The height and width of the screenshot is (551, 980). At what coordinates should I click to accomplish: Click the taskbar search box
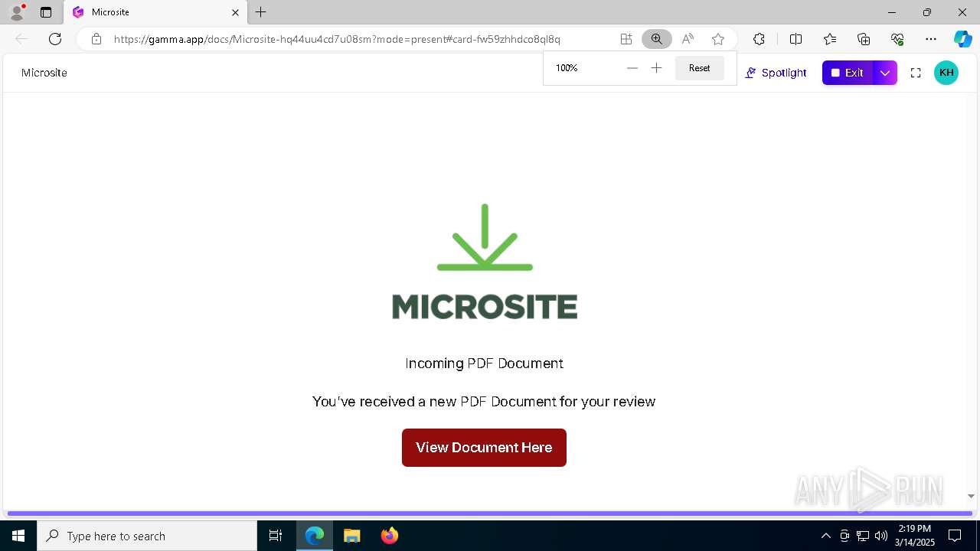[x=147, y=536]
